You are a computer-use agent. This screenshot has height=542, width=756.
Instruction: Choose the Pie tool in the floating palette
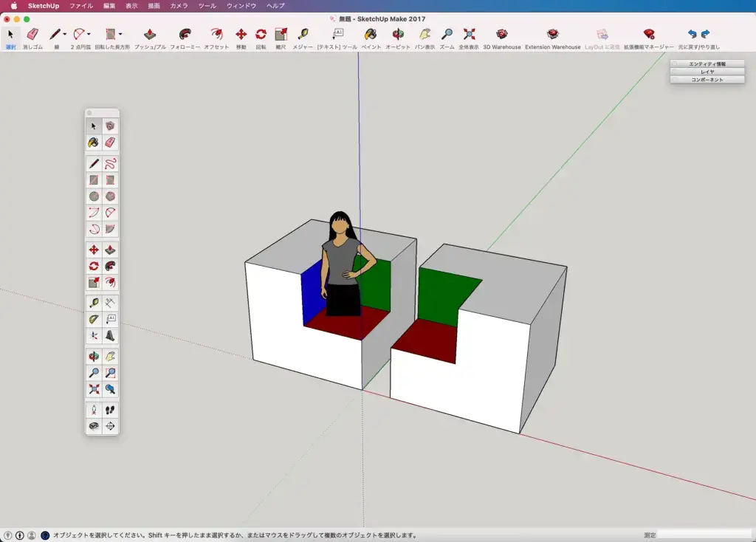tap(111, 229)
